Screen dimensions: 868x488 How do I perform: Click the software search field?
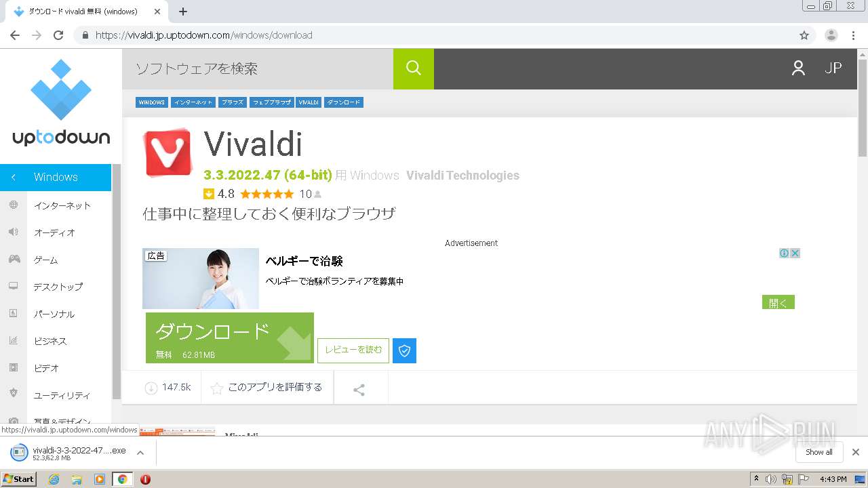pos(258,68)
